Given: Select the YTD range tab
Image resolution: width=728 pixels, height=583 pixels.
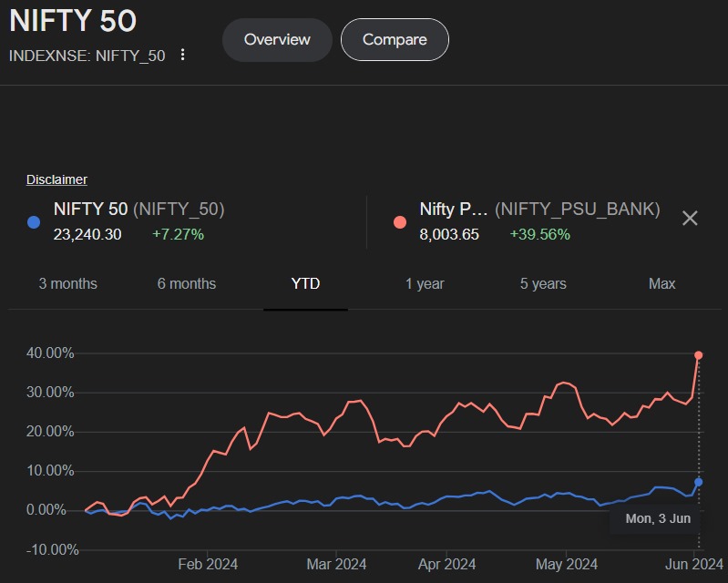Looking at the screenshot, I should click(305, 283).
